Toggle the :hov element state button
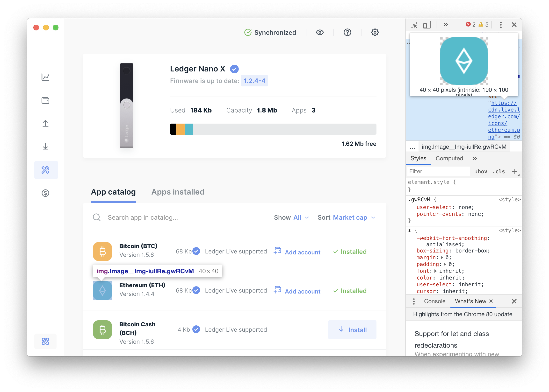Screen dimensions: 549x392 tap(481, 171)
